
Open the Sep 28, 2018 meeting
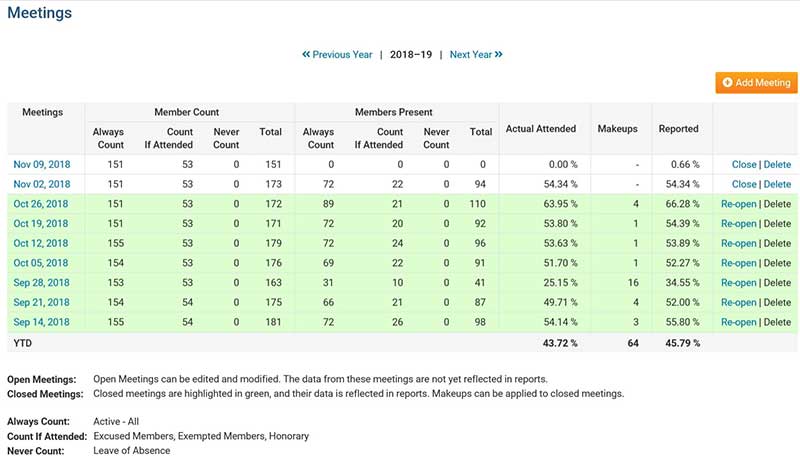coord(41,283)
